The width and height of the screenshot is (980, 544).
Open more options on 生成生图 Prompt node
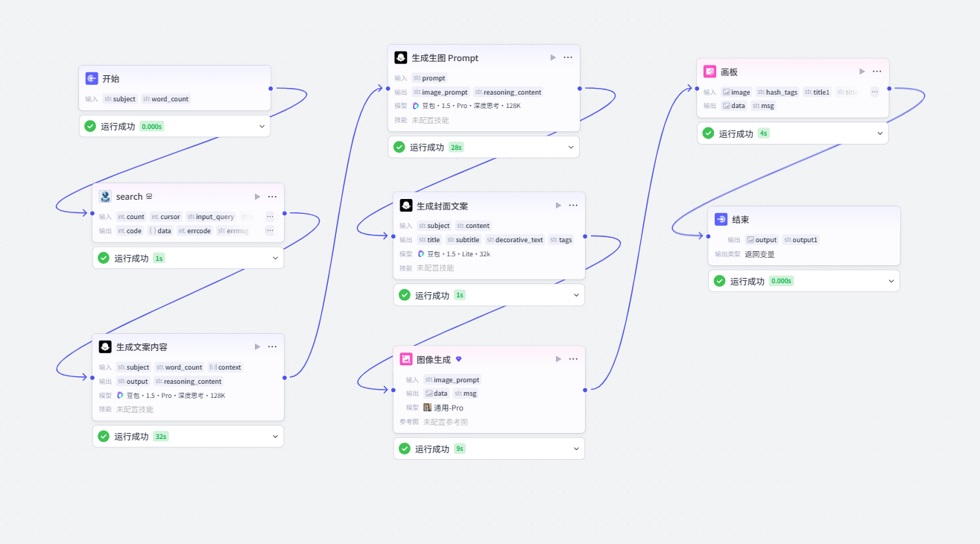pos(568,57)
